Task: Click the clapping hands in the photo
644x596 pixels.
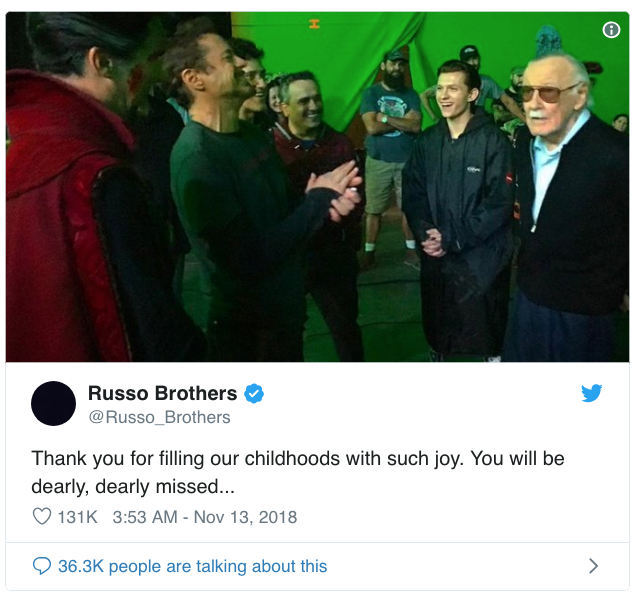Action: coord(335,191)
